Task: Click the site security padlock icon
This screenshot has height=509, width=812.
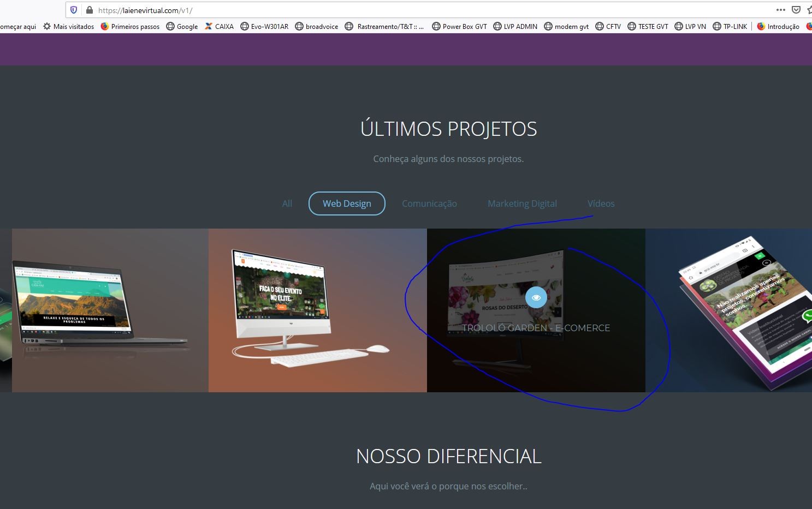Action: coord(90,10)
